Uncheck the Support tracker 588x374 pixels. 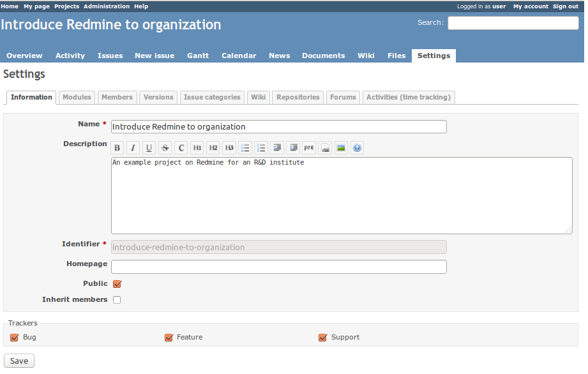(322, 338)
